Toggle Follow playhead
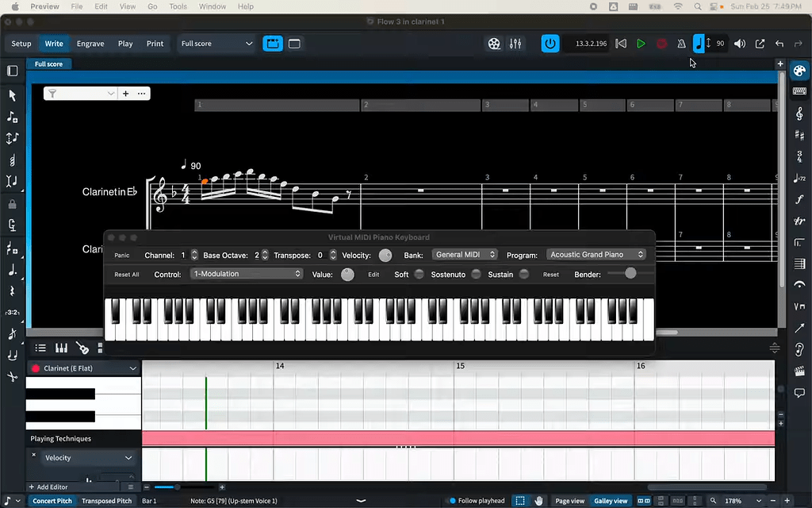 click(477, 501)
